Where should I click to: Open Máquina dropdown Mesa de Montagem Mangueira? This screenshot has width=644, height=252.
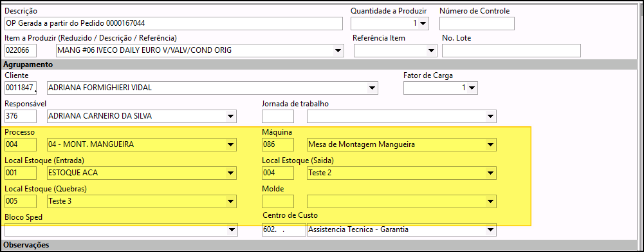pos(490,144)
